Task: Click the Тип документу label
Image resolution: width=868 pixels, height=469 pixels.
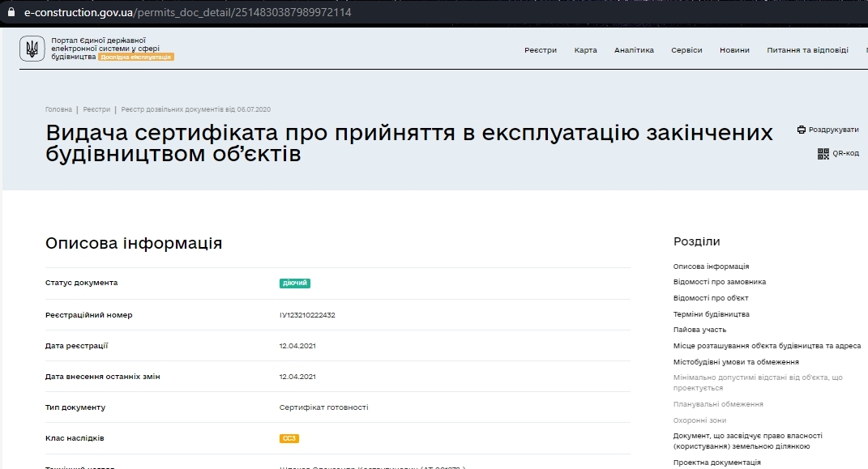Action: 75,407
